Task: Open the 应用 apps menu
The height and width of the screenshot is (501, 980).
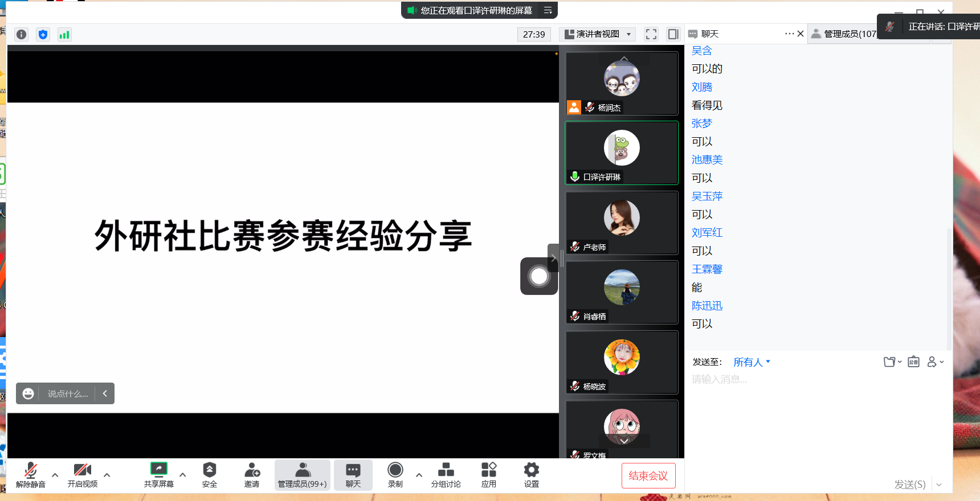Action: coord(489,475)
